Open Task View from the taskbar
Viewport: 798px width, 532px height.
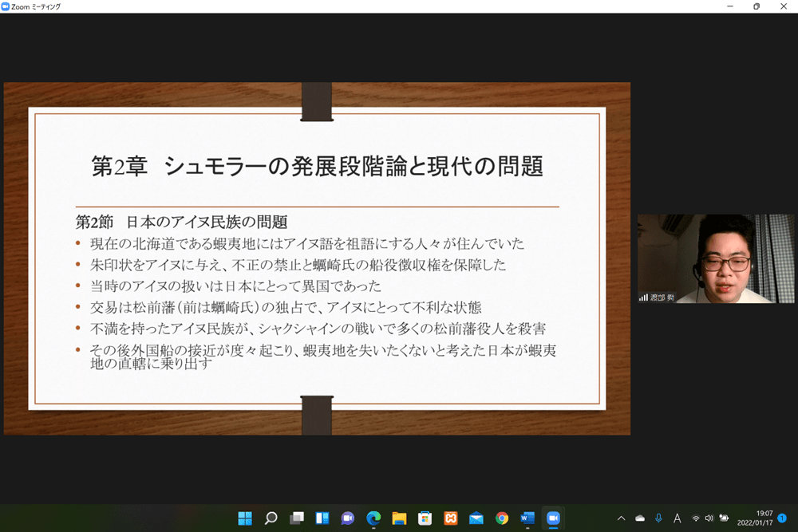[296, 518]
